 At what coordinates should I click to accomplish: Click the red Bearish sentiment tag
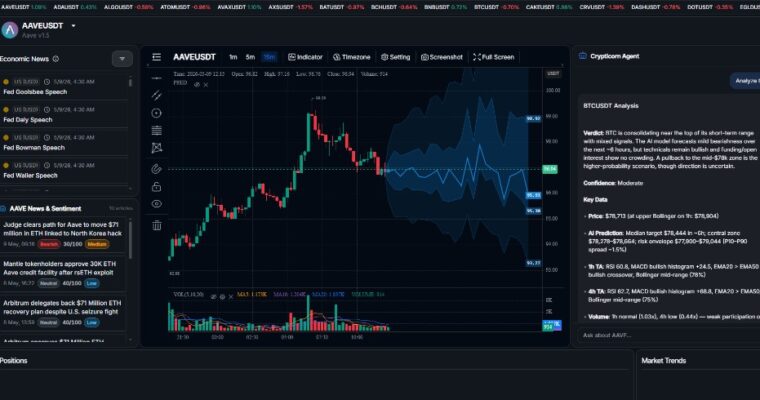[49, 244]
